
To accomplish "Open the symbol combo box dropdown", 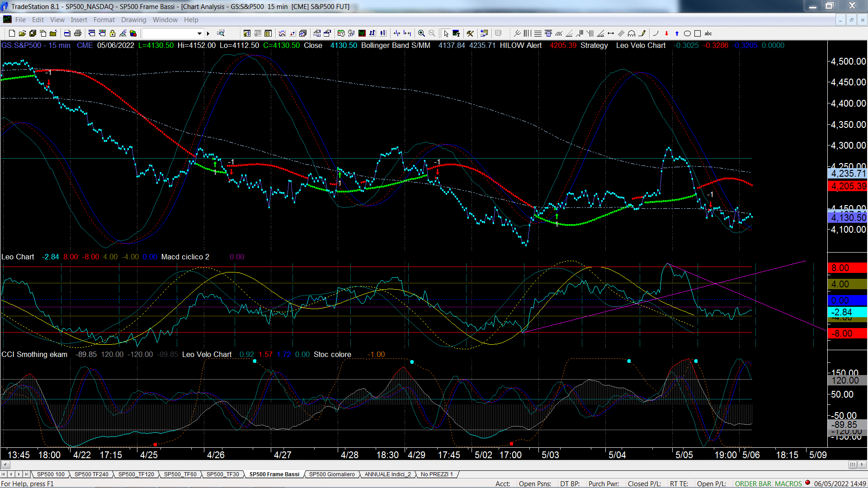I will point(199,33).
